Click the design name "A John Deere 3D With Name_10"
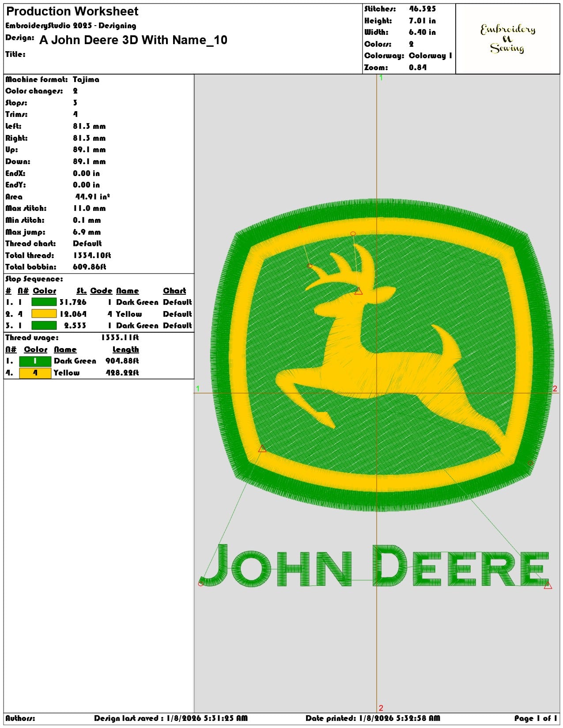563x728 pixels. [x=133, y=40]
